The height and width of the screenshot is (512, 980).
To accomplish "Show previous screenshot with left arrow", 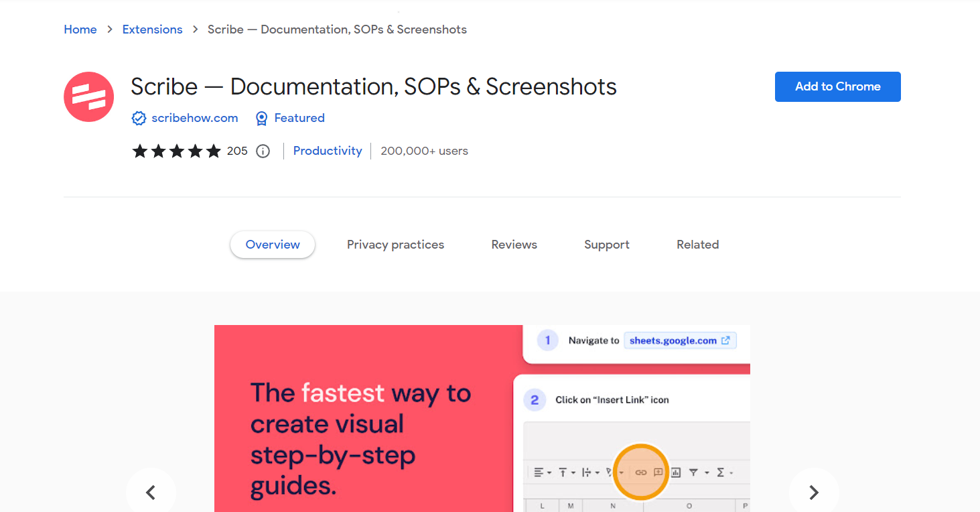I will tap(151, 493).
